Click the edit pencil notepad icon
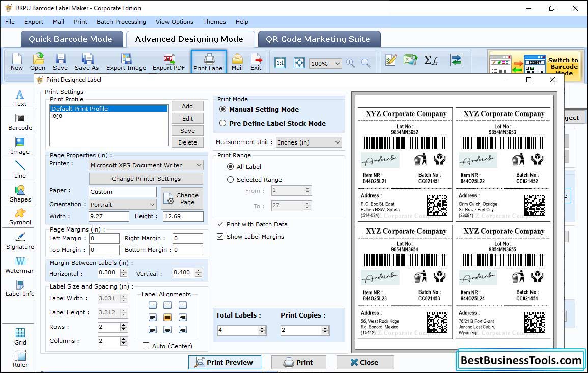Image resolution: width=588 pixels, height=373 pixels. coord(391,60)
